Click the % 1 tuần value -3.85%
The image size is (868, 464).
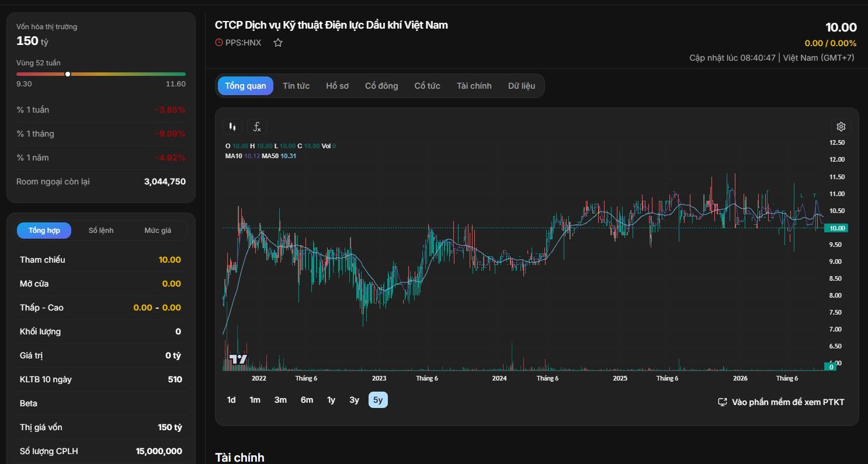(170, 110)
